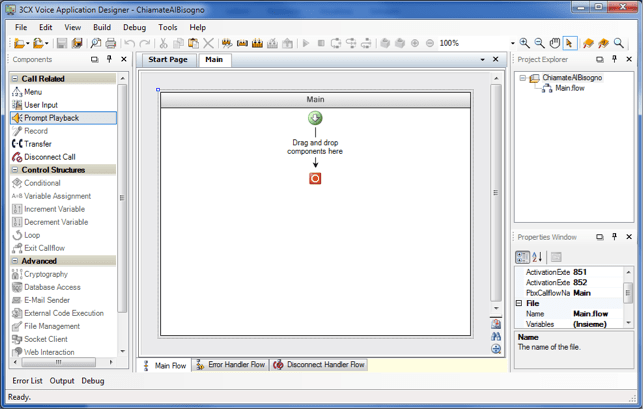Select the External Code Execution component
The height and width of the screenshot is (409, 643).
click(x=58, y=313)
